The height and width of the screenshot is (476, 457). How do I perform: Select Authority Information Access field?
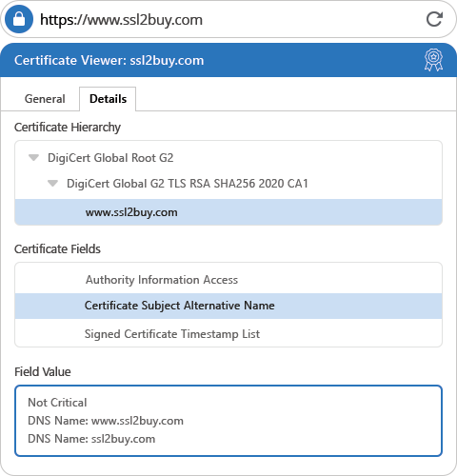click(228, 280)
